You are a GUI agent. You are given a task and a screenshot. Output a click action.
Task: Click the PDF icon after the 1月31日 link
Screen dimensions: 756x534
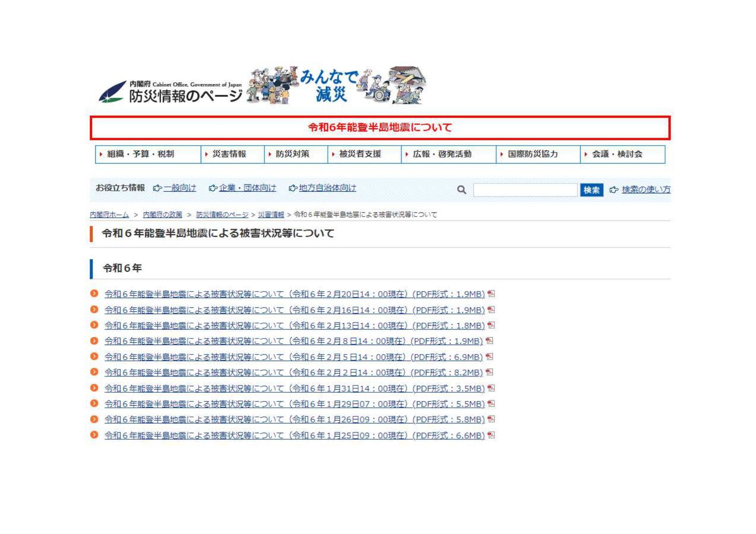(491, 388)
